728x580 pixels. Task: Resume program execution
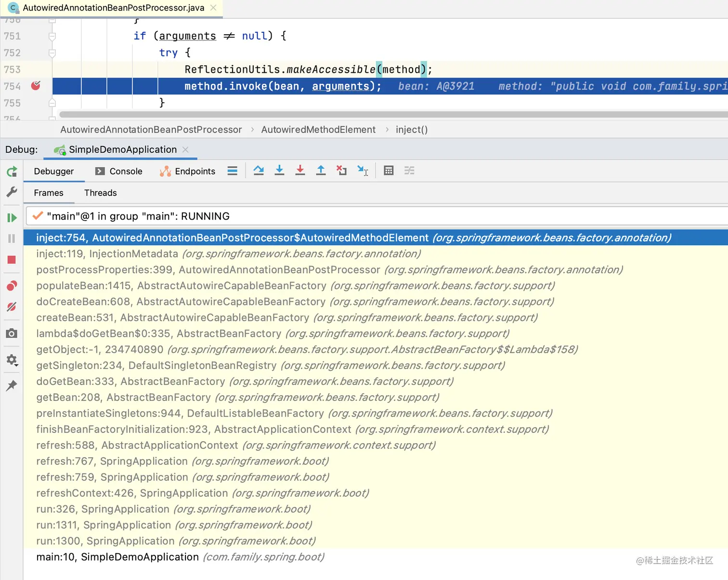12,218
